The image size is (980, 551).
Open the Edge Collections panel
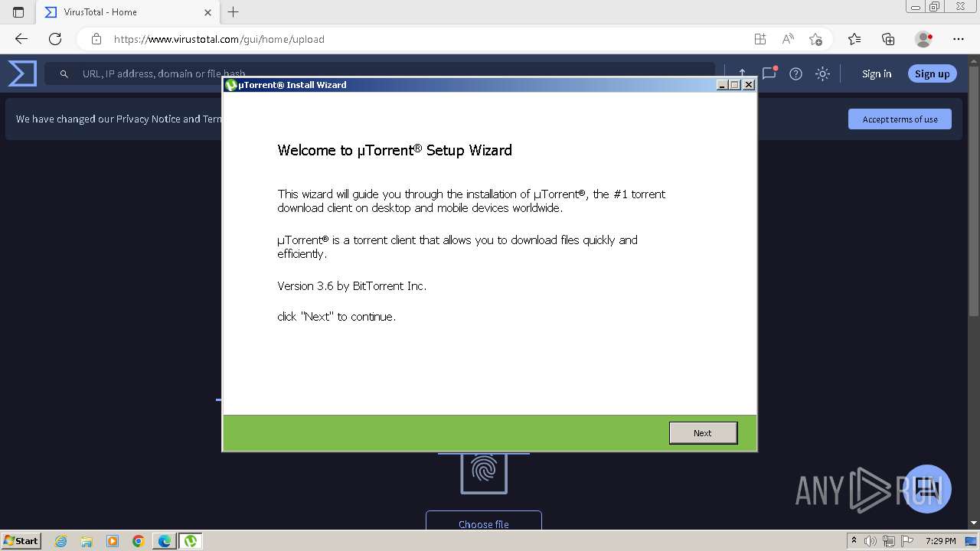[x=888, y=39]
